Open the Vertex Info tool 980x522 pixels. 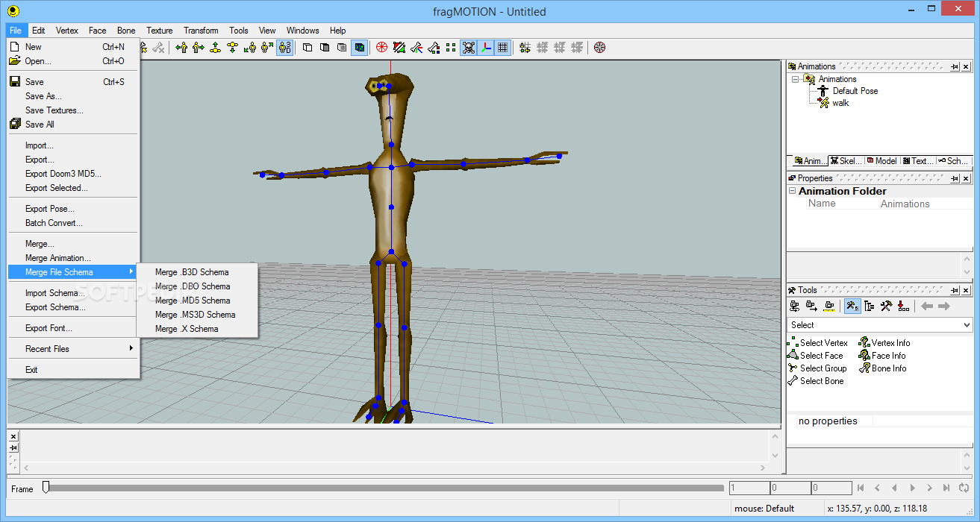[884, 343]
